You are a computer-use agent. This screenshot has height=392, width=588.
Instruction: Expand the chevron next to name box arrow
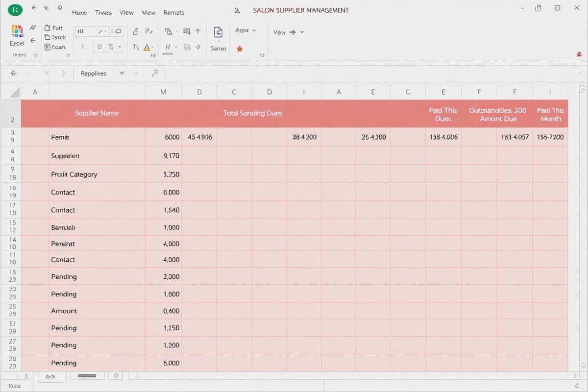[x=136, y=73]
